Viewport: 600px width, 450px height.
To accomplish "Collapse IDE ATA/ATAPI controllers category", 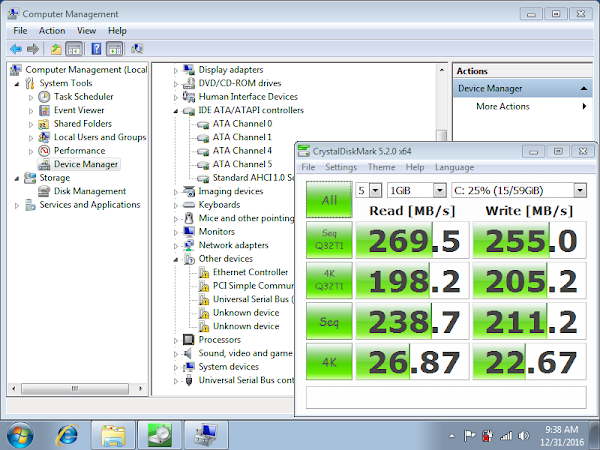I will (176, 111).
